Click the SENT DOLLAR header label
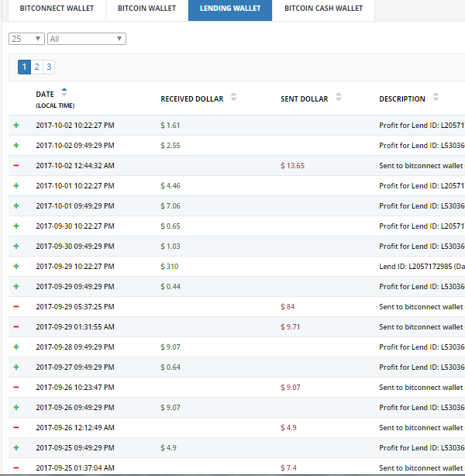Viewport: 465px width, 476px height. coord(304,99)
